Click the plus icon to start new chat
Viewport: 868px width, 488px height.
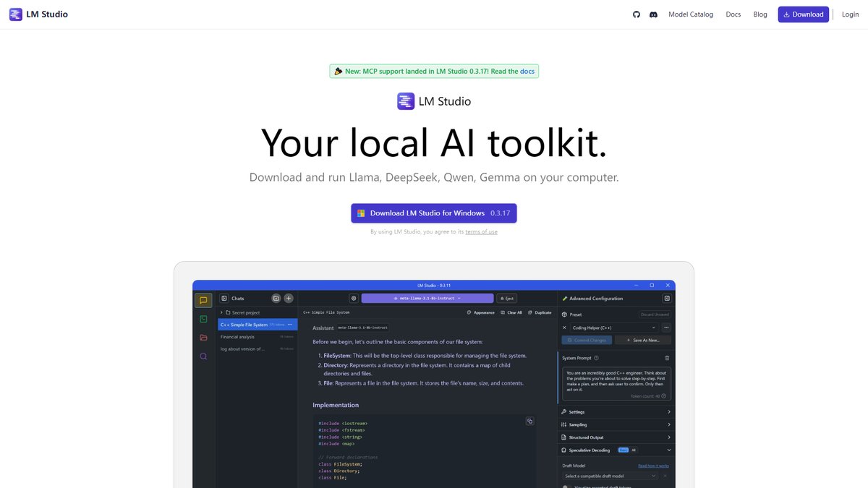[289, 298]
